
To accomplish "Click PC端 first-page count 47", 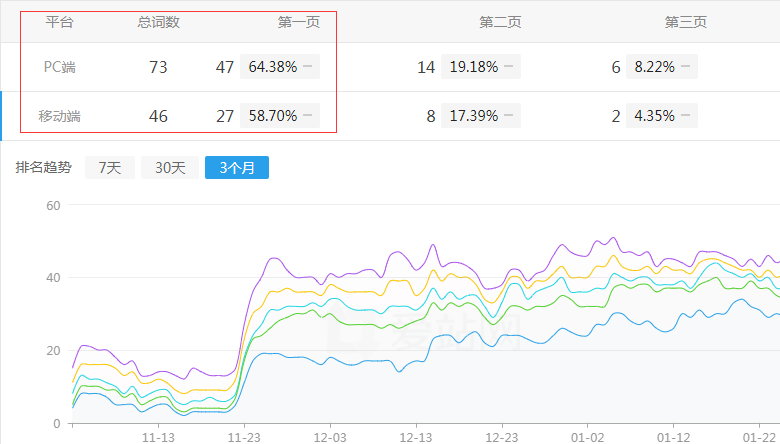I will point(225,67).
